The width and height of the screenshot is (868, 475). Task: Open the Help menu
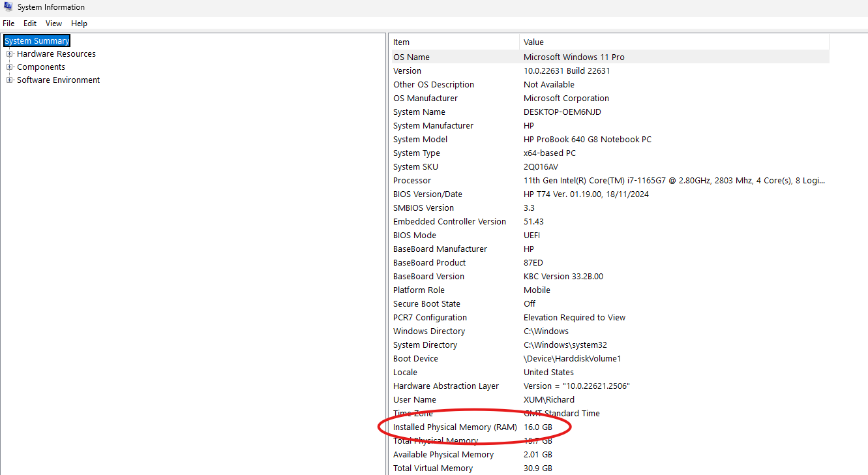79,23
